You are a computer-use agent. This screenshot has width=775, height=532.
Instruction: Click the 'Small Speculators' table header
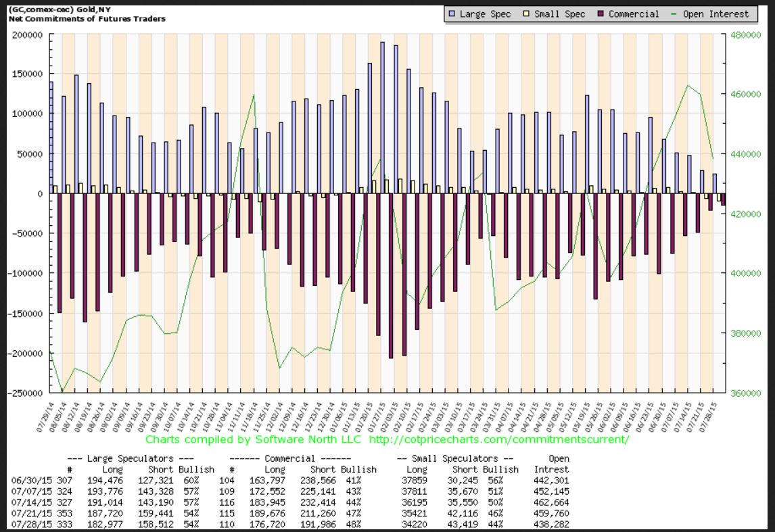click(x=458, y=458)
